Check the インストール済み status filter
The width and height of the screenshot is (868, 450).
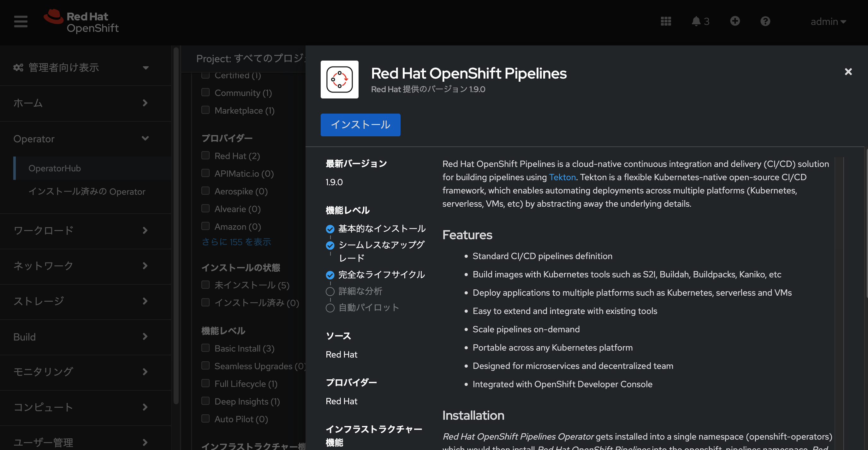pos(205,302)
